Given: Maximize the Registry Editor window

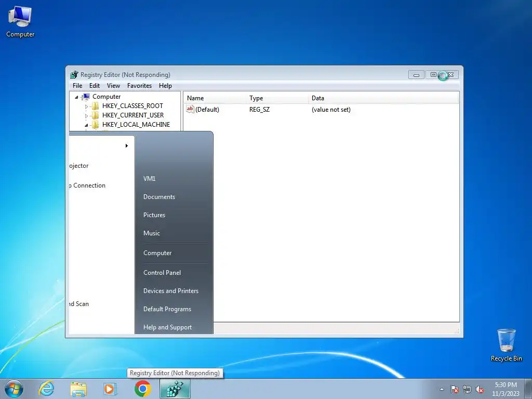Looking at the screenshot, I should pyautogui.click(x=433, y=75).
